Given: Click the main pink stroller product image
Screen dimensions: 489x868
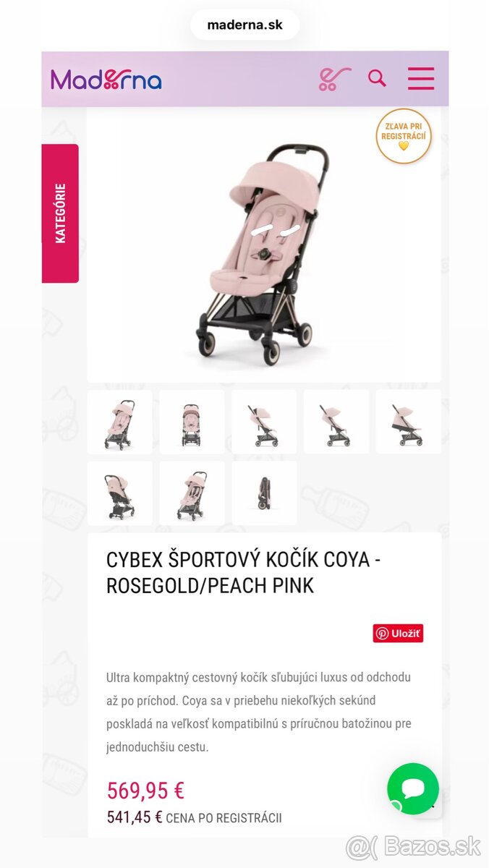Looking at the screenshot, I should point(264,246).
